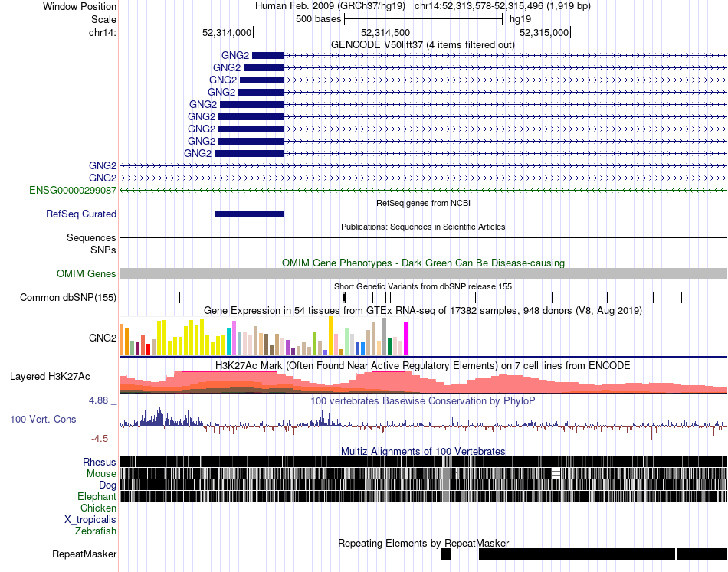Click the tall gold GTEx expression bar
This screenshot has width=728, height=572.
pos(330,336)
